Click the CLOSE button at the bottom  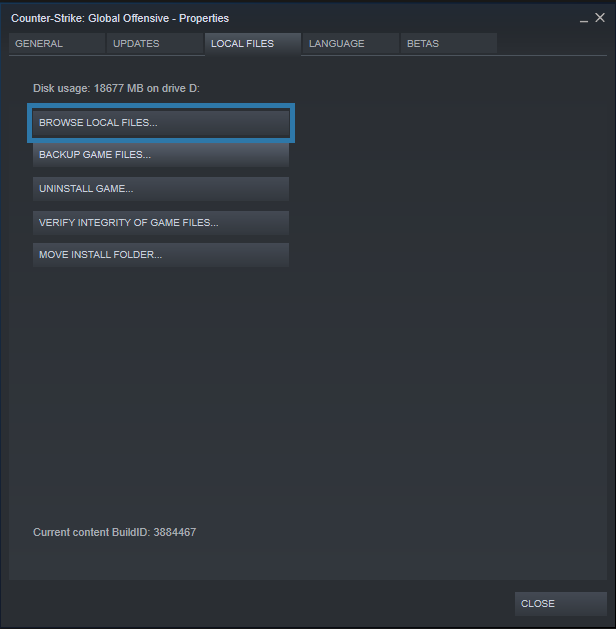[561, 604]
